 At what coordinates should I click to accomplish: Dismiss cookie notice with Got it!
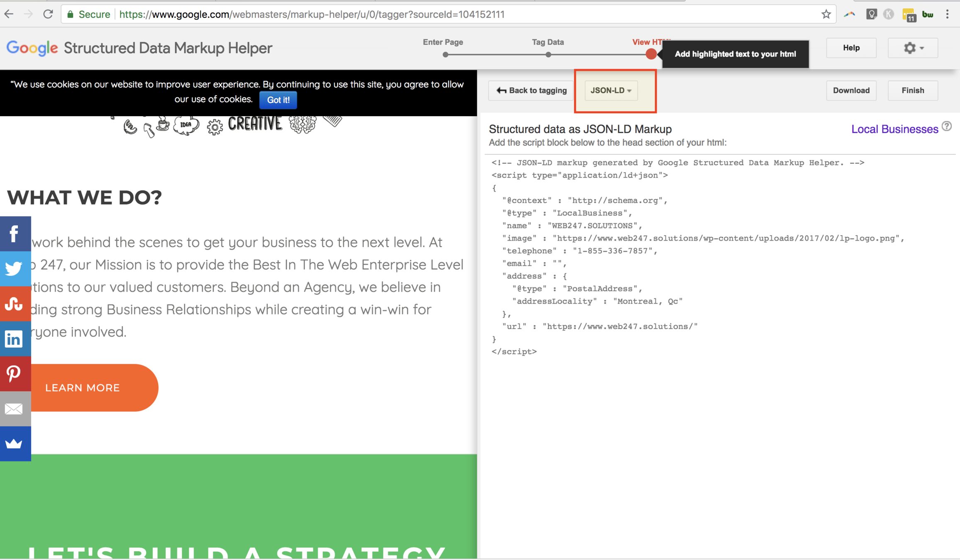(x=278, y=100)
